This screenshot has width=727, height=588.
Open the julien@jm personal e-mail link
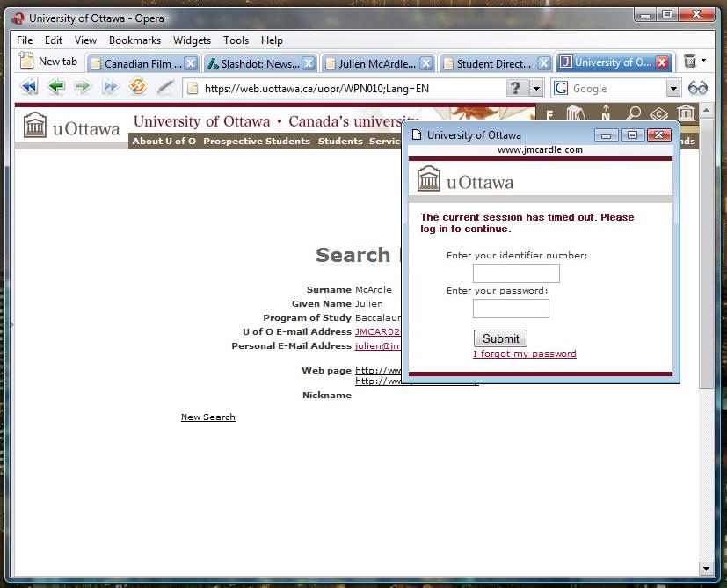(378, 345)
